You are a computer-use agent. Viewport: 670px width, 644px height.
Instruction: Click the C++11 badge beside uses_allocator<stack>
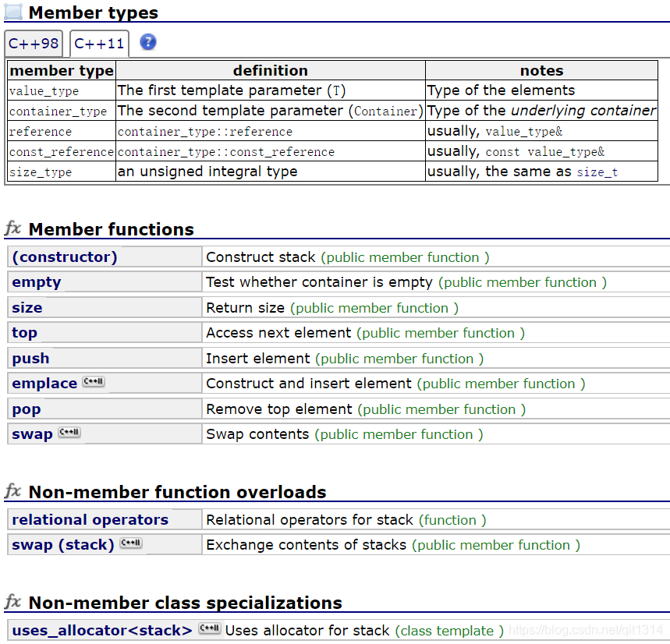point(209,628)
